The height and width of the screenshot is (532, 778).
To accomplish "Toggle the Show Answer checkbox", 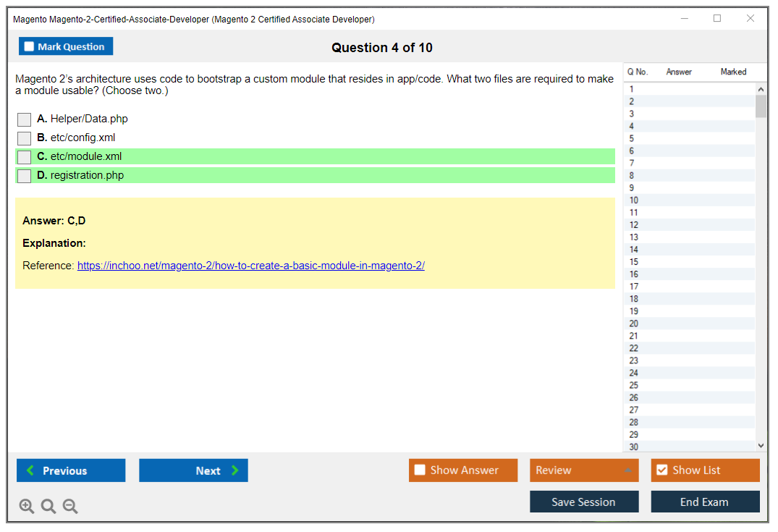I will (420, 470).
